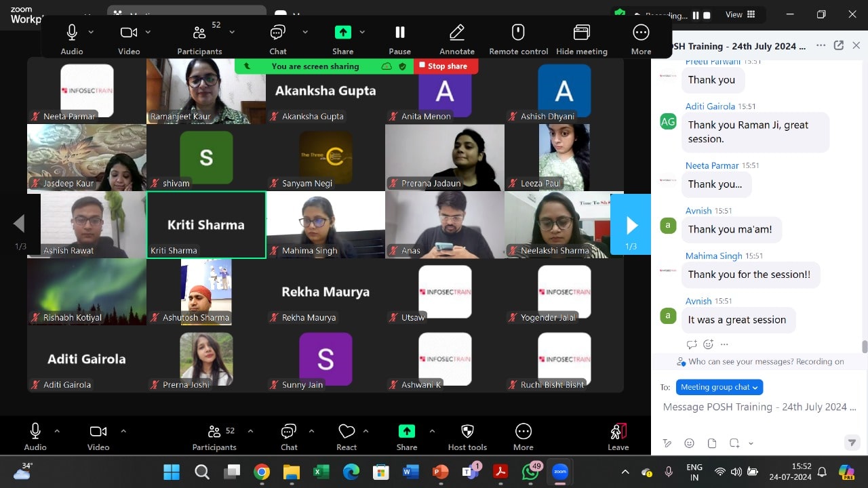Click the red Stop share button

(x=446, y=66)
